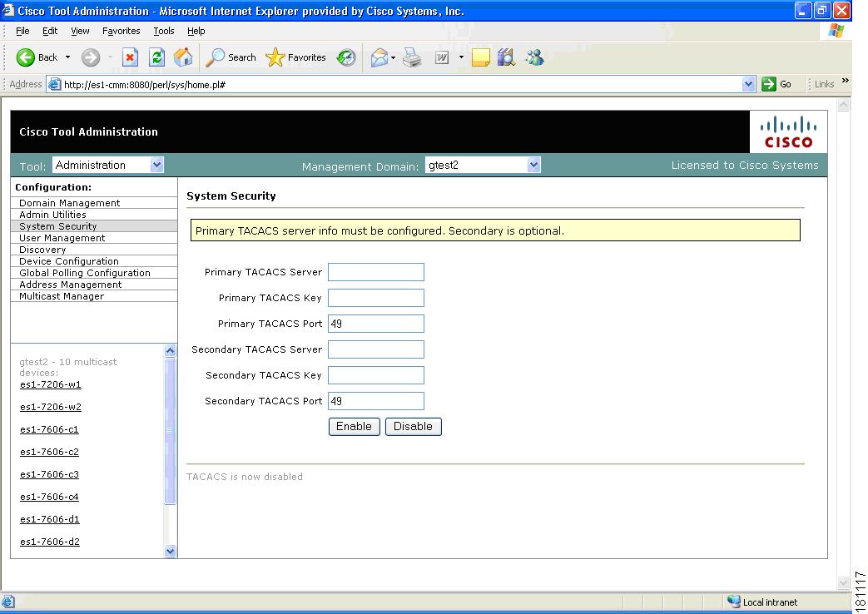The height and width of the screenshot is (614, 868).
Task: Open the Back history dropdown arrow
Action: click(x=67, y=57)
